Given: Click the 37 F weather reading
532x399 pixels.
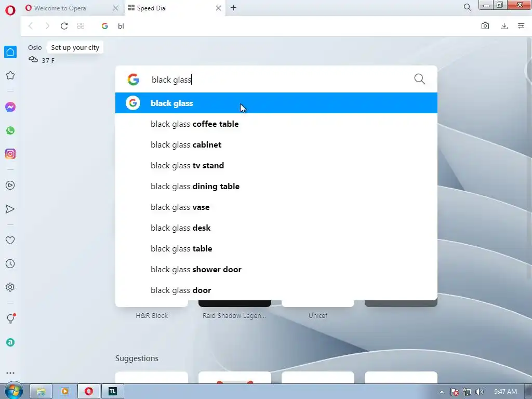Looking at the screenshot, I should [48, 60].
